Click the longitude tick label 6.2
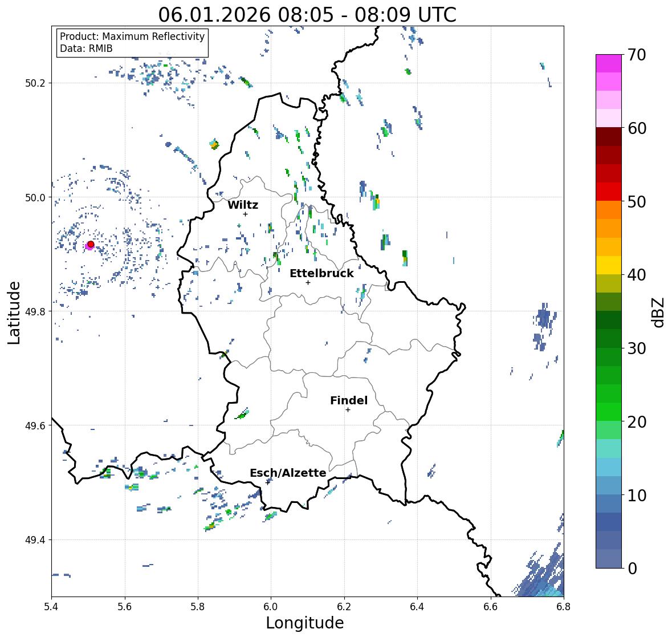Screen dimensions: 672x637 [344, 607]
